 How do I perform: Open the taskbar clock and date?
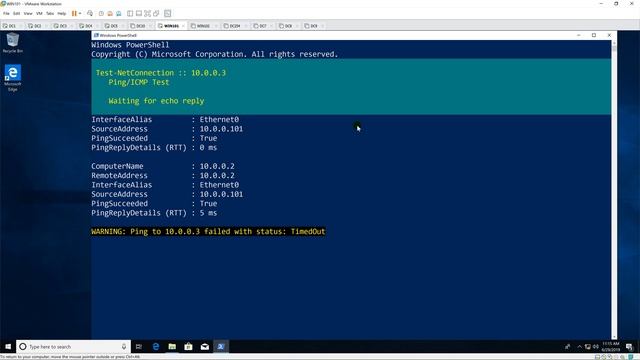pos(611,347)
